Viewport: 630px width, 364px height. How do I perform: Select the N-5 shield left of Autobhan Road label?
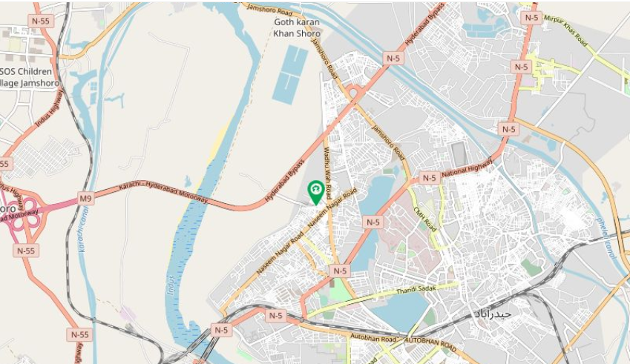tap(275, 316)
